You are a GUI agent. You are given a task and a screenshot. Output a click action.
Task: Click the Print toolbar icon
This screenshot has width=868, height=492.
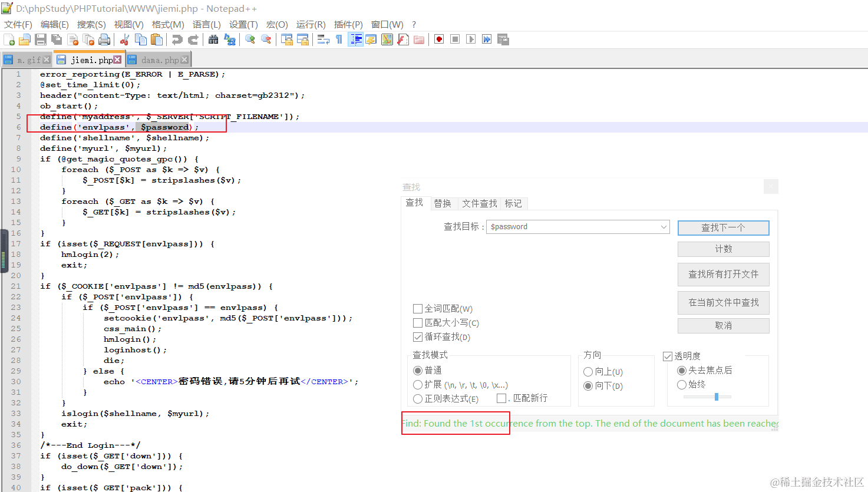click(104, 39)
